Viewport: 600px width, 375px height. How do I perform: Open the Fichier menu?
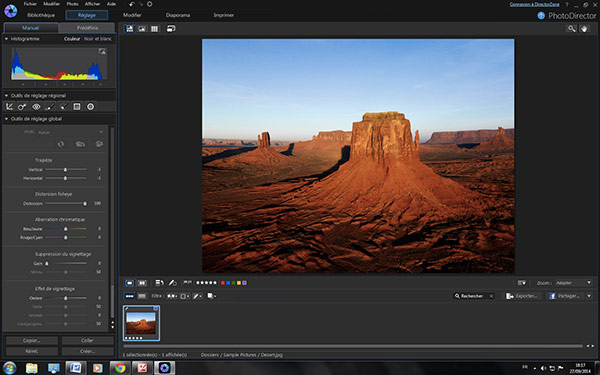pos(30,4)
